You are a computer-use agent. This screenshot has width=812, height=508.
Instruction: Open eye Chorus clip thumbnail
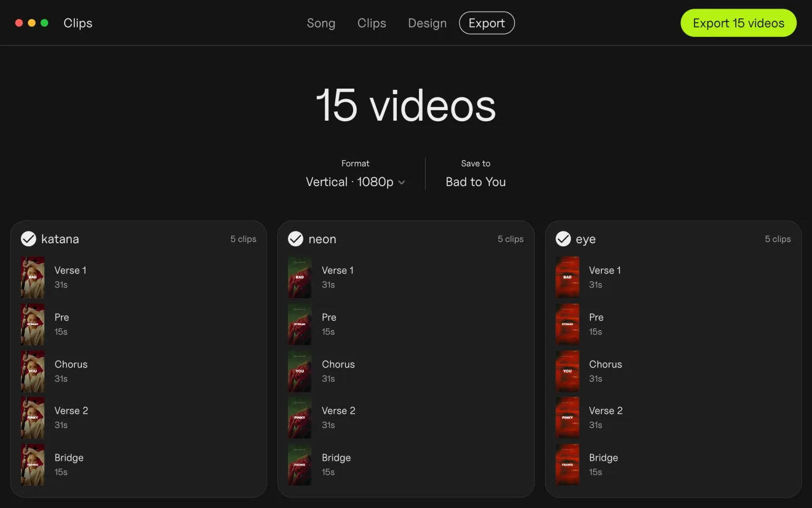coord(567,371)
